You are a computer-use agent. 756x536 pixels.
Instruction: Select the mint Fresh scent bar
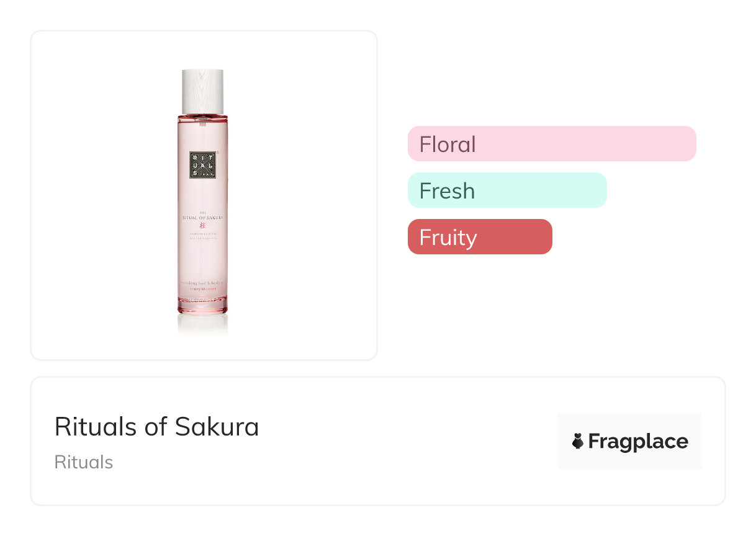click(506, 190)
